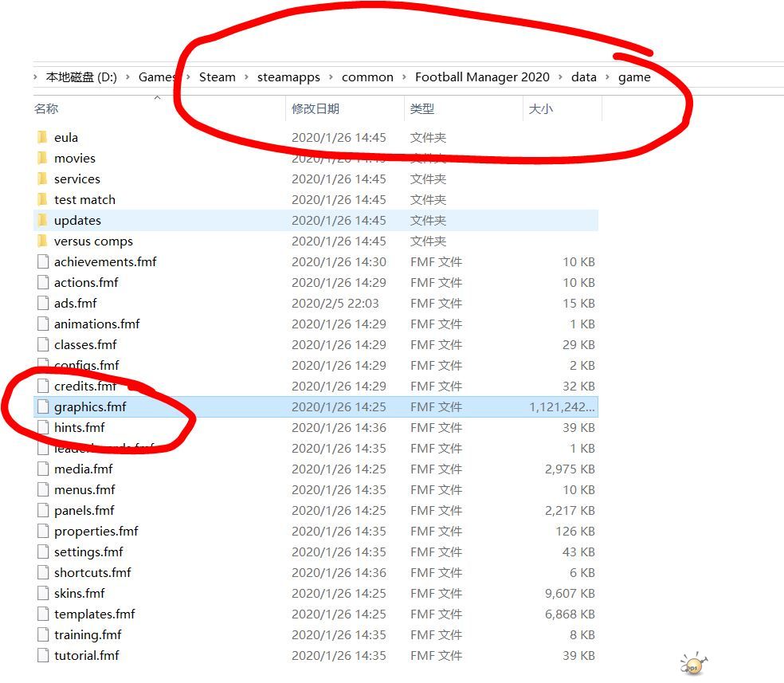The height and width of the screenshot is (683, 784).
Task: Navigate to steamapps folder in breadcrumb
Action: 288,77
